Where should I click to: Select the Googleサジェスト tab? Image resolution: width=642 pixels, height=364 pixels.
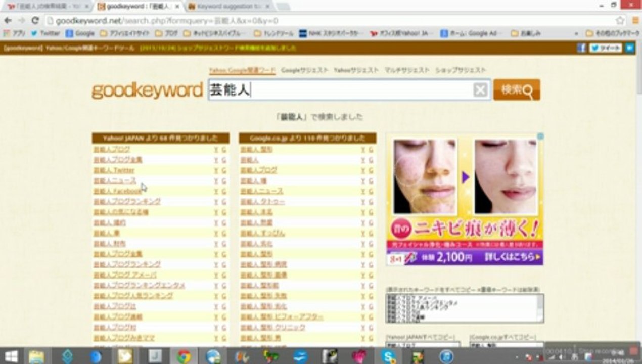point(304,70)
